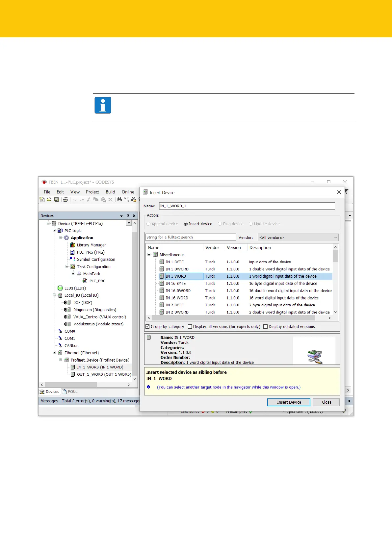Open the Project menu
This screenshot has height=554, width=392.
coord(92,192)
